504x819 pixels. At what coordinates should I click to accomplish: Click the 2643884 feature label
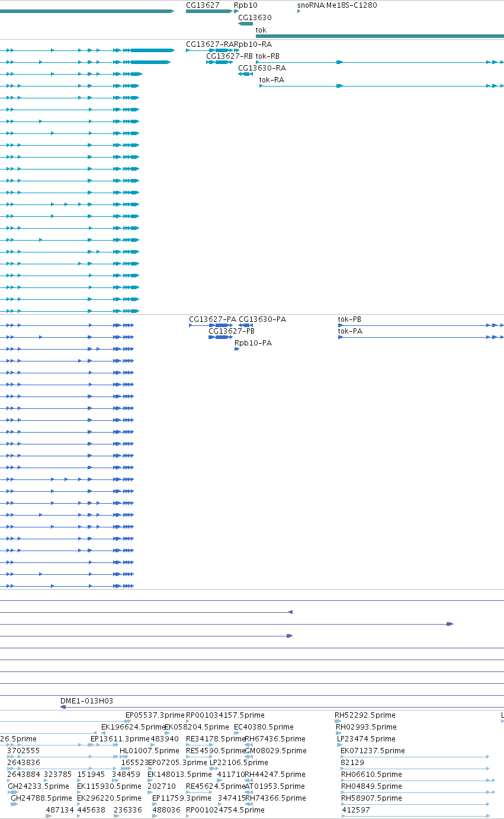tap(23, 774)
